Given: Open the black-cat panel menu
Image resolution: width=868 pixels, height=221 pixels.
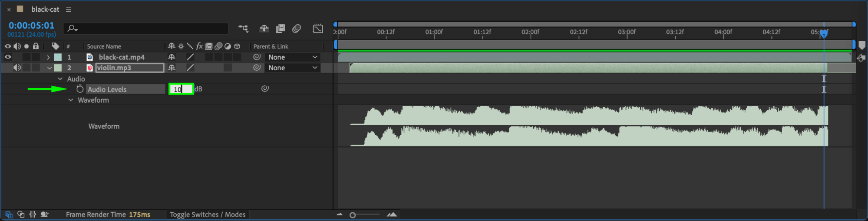Looking at the screenshot, I should click(69, 9).
